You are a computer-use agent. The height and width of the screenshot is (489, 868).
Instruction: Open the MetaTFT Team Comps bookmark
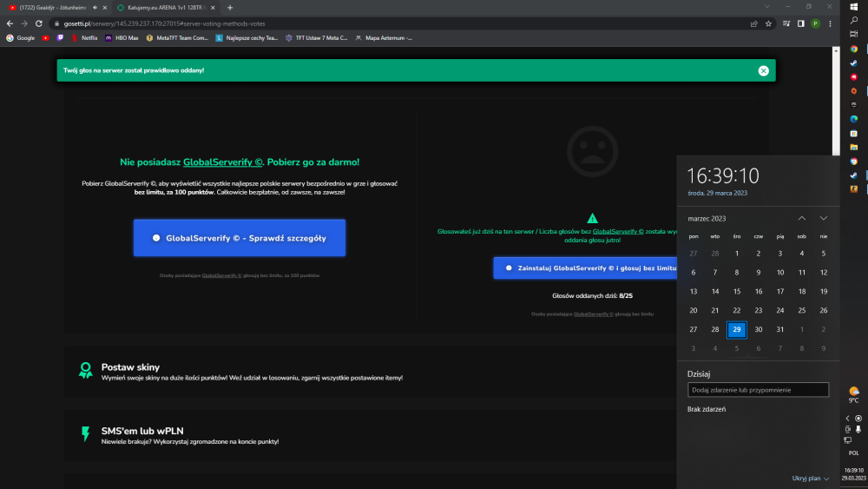point(177,38)
